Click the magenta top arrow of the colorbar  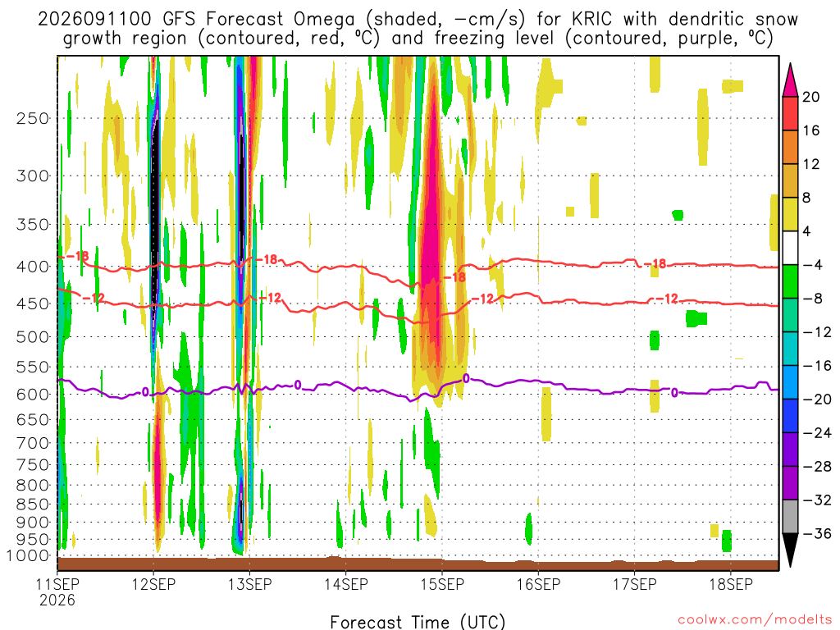(x=790, y=80)
